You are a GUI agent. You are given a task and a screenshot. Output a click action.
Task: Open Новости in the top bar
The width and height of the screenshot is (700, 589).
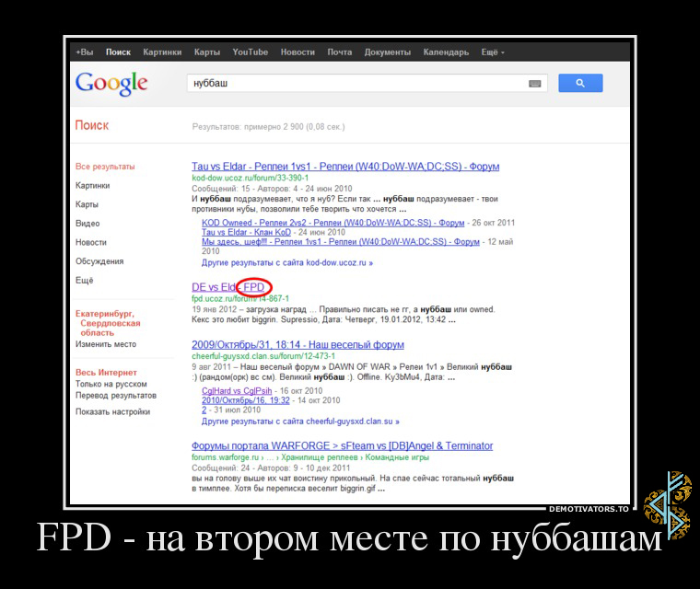(x=297, y=52)
